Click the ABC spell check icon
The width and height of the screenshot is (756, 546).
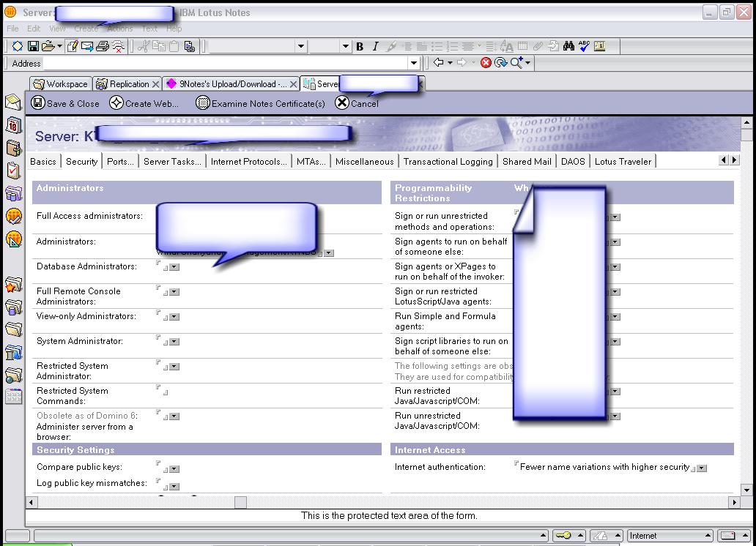pyautogui.click(x=584, y=46)
